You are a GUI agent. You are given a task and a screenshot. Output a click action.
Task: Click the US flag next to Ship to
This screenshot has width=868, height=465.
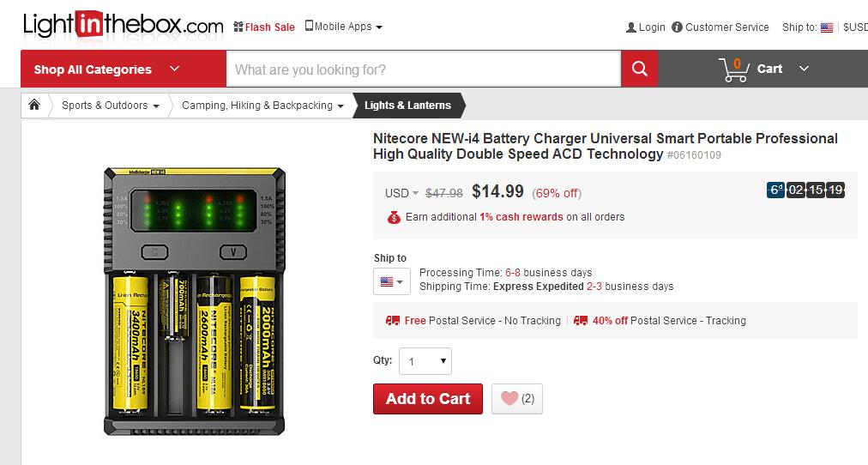[x=827, y=27]
